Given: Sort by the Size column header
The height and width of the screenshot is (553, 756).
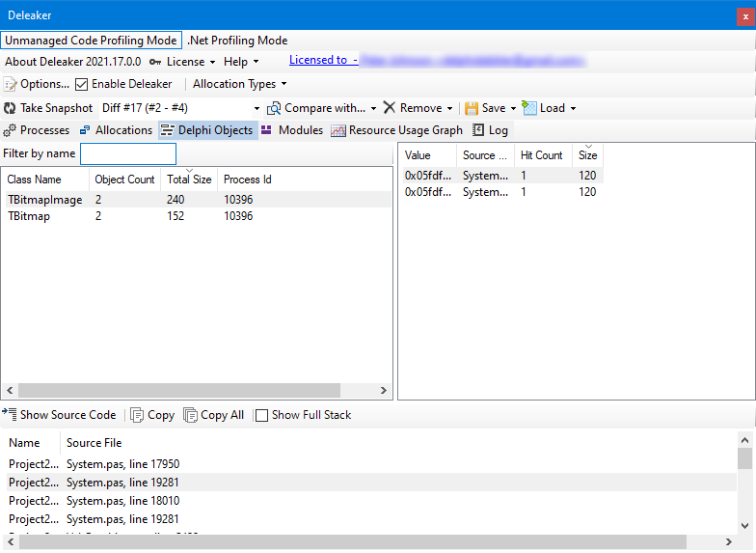Looking at the screenshot, I should pyautogui.click(x=588, y=155).
